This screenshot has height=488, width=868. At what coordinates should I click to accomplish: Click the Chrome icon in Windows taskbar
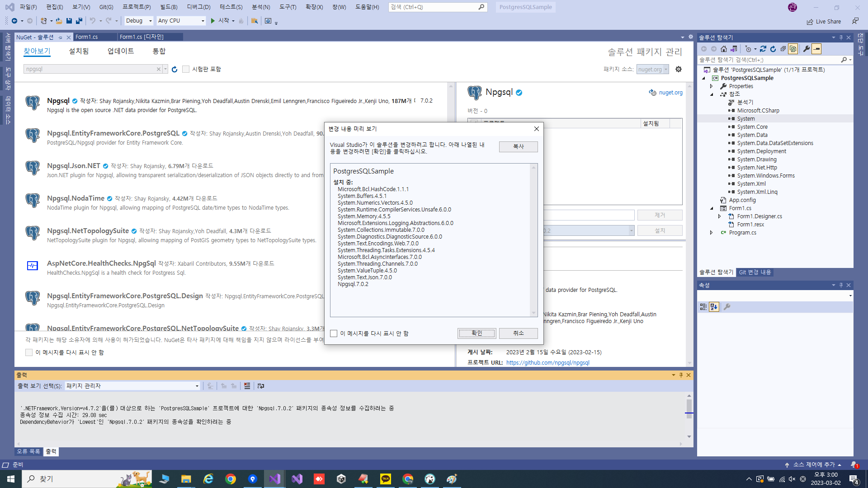point(231,479)
